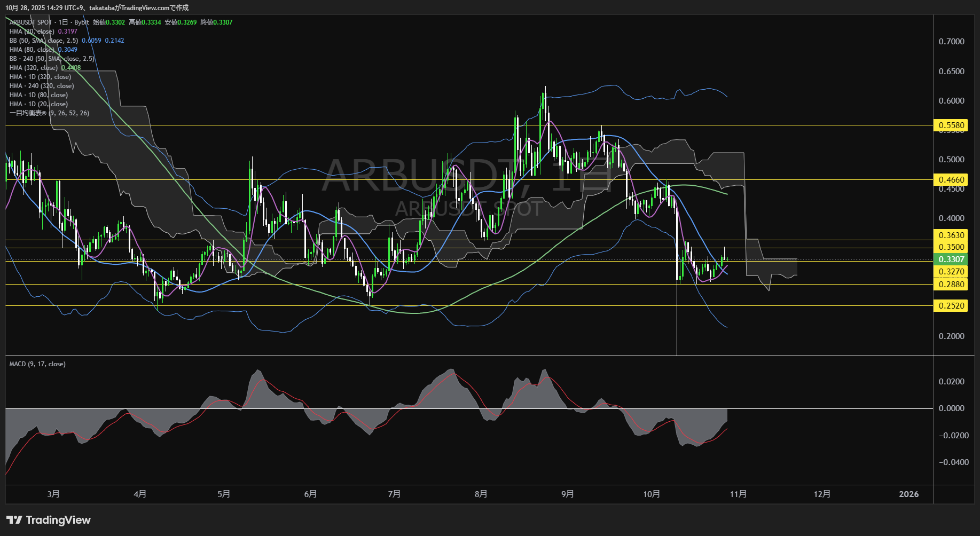Click the HMA (80, close) indicator label
This screenshot has height=536, width=980.
point(32,50)
